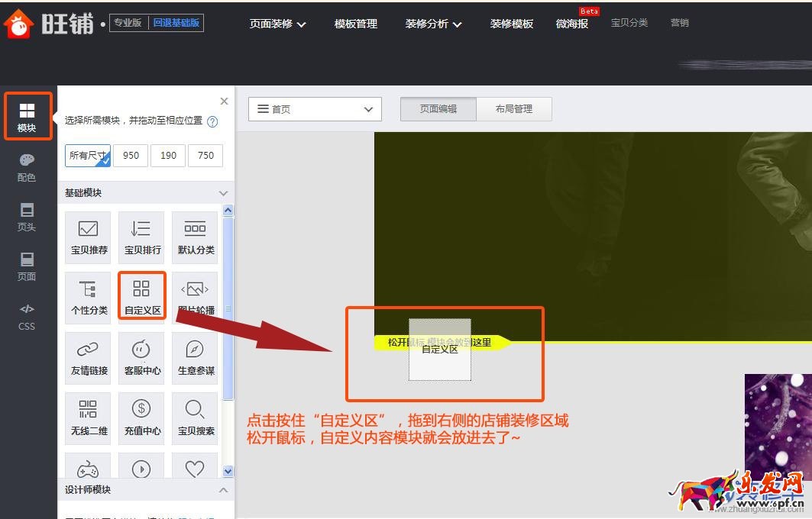812x519 pixels.
Task: Enable the 190 width filter
Action: 167,155
